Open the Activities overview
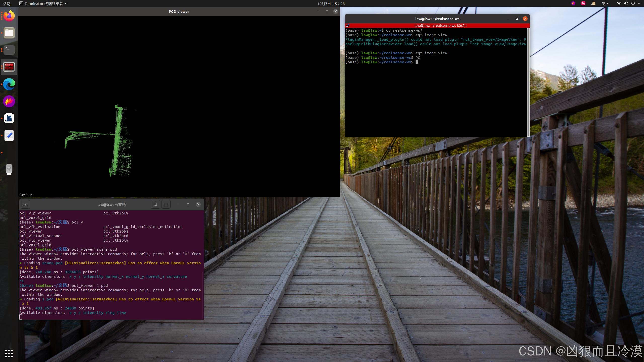 pyautogui.click(x=7, y=4)
